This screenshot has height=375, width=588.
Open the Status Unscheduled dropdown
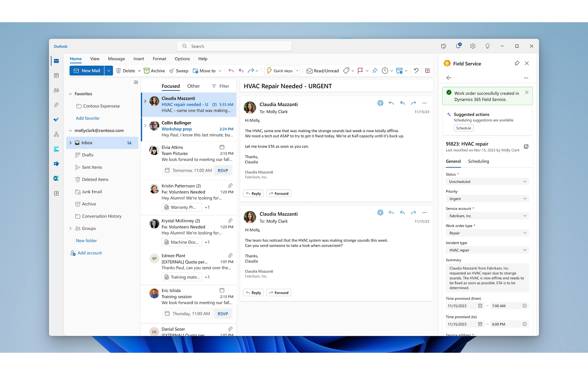(487, 181)
